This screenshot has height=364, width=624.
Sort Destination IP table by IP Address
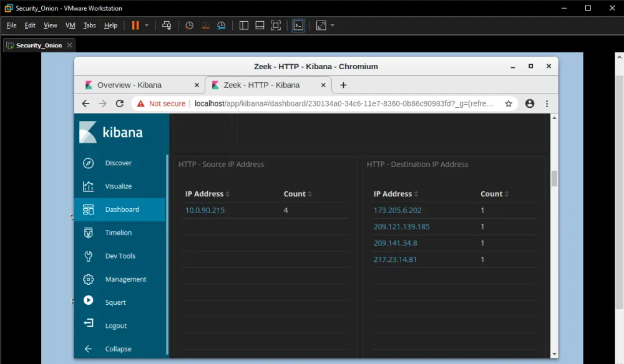(x=396, y=194)
